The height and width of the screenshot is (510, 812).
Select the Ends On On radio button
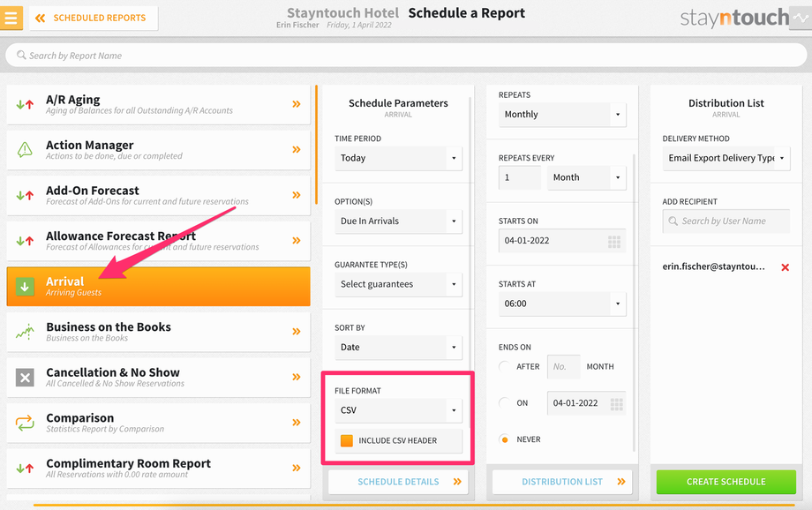tap(504, 403)
